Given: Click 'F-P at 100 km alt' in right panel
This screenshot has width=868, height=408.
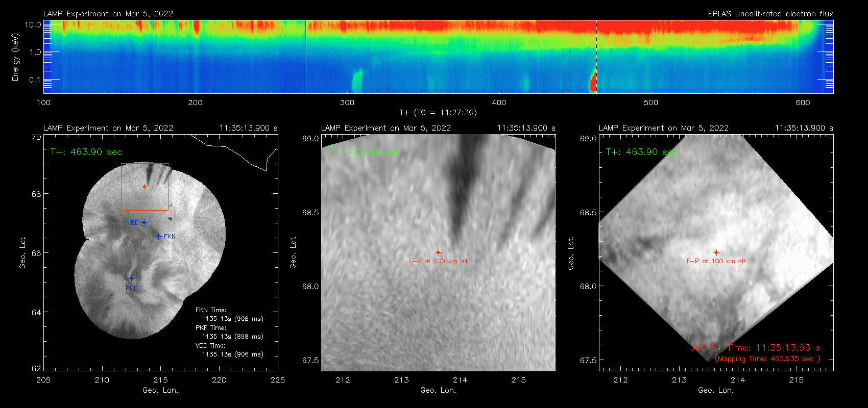Looking at the screenshot, I should coord(716,261).
